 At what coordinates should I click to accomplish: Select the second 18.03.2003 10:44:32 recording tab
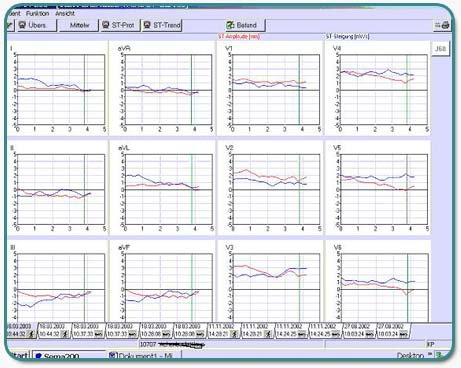(x=54, y=330)
